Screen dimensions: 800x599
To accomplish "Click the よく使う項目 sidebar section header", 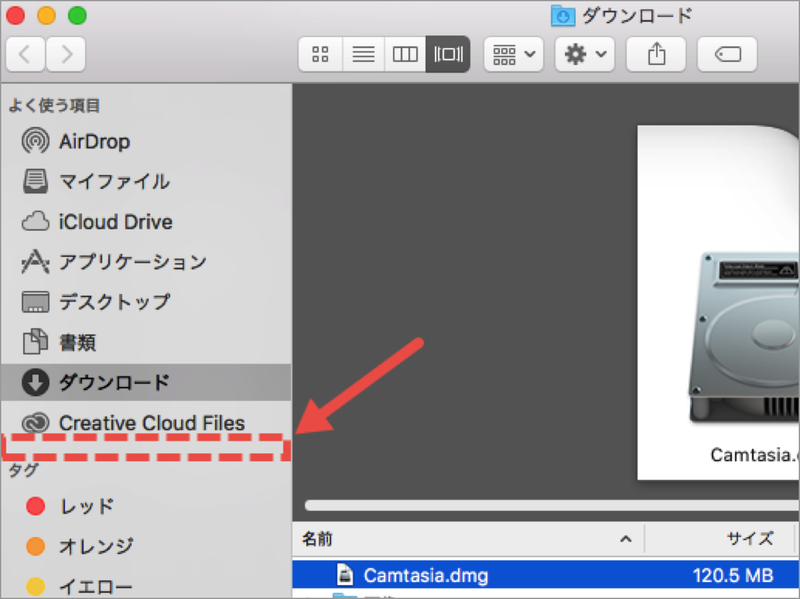I will click(54, 106).
